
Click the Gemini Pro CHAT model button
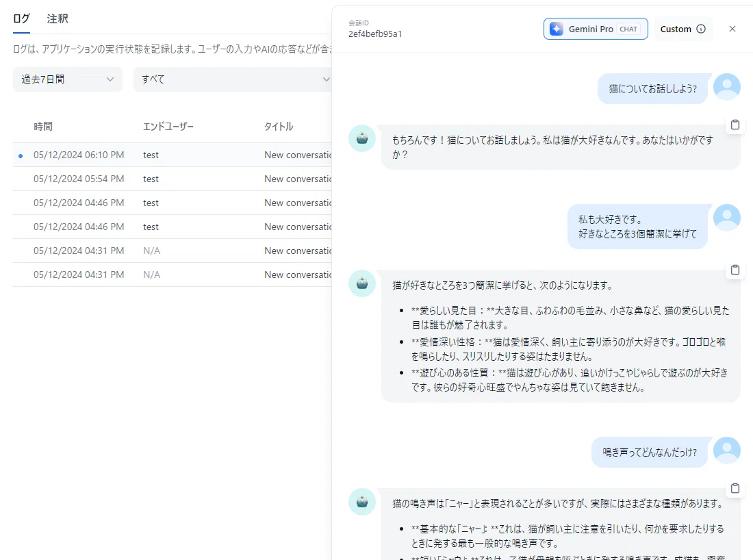click(596, 29)
